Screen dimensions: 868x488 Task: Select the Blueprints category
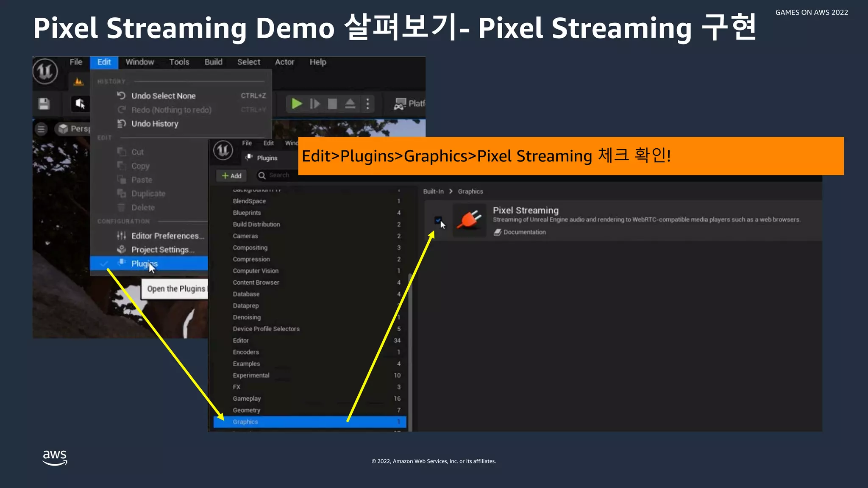click(x=309, y=213)
